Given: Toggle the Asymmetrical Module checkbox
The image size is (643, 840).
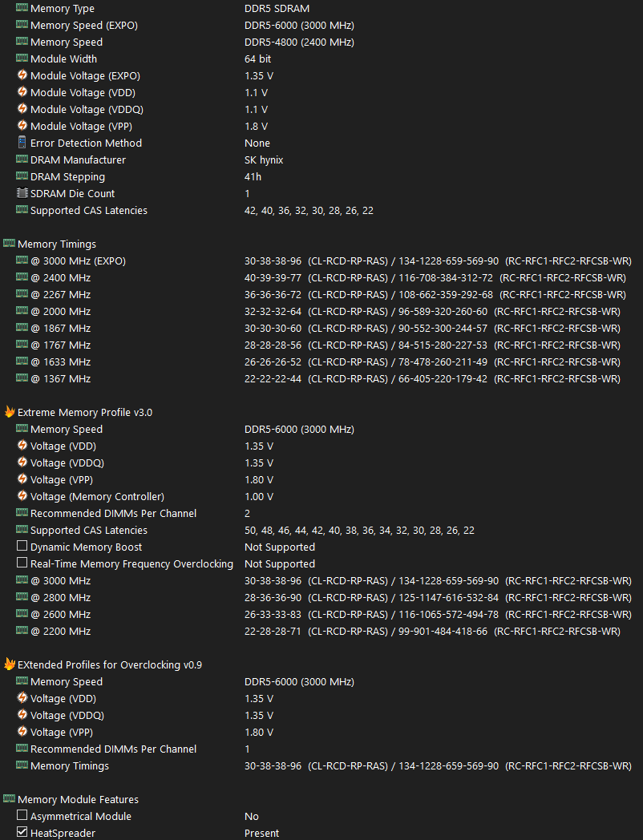Looking at the screenshot, I should (22, 816).
